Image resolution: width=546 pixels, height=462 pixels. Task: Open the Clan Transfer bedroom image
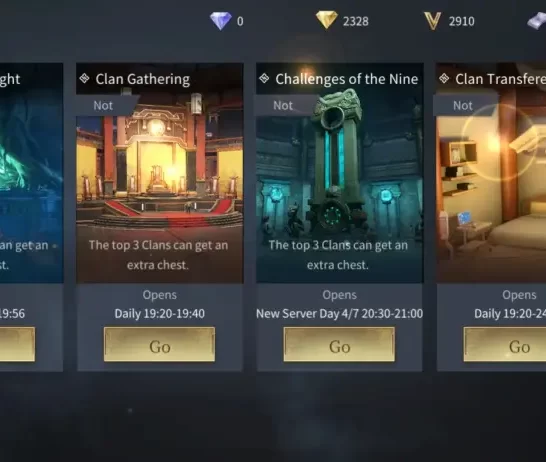point(491,173)
